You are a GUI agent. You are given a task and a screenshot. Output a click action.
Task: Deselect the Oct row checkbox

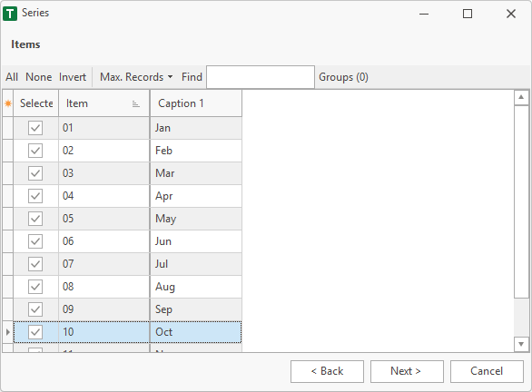click(35, 332)
